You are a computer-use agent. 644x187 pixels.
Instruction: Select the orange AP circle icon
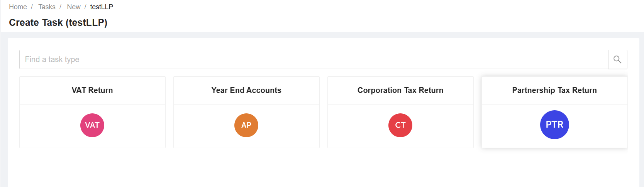pyautogui.click(x=246, y=125)
